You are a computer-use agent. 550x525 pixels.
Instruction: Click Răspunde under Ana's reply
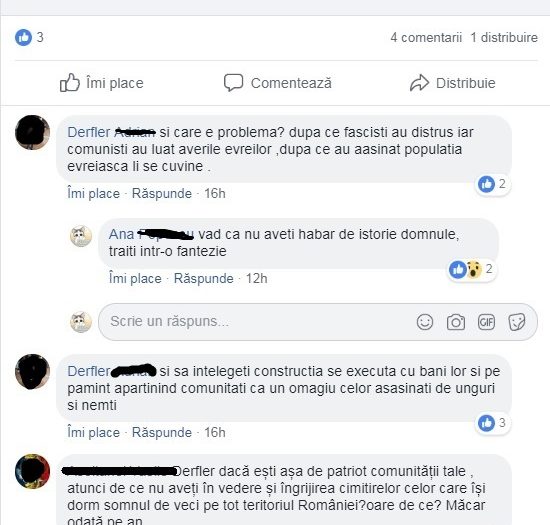pos(203,278)
